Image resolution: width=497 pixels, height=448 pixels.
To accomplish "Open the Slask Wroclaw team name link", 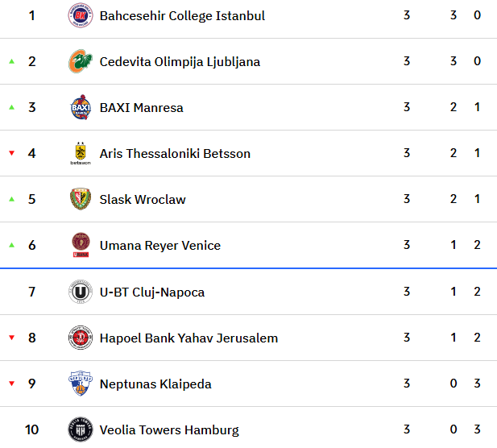I will click(143, 200).
